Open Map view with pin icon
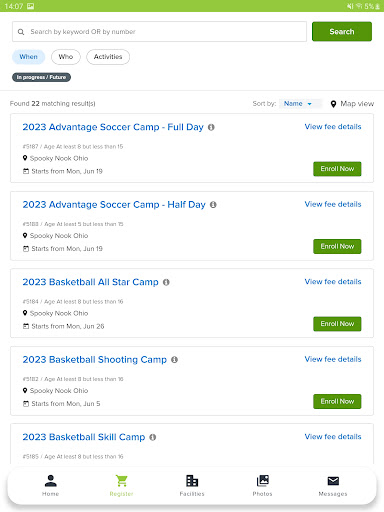The height and width of the screenshot is (512, 384). point(352,104)
